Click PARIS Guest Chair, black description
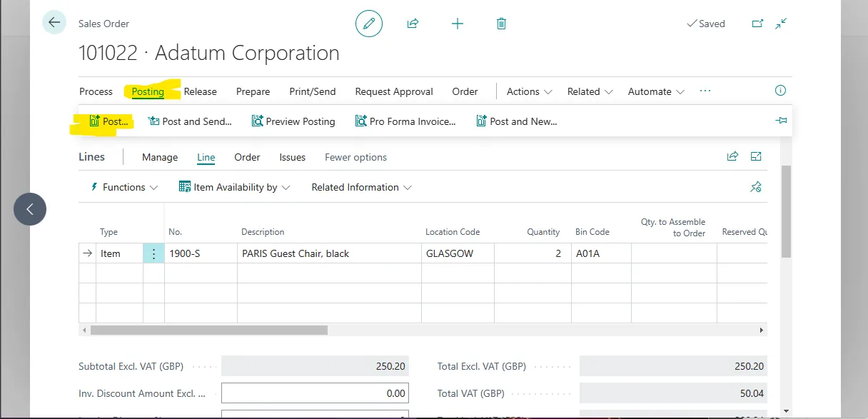This screenshot has width=868, height=419. pyautogui.click(x=329, y=253)
